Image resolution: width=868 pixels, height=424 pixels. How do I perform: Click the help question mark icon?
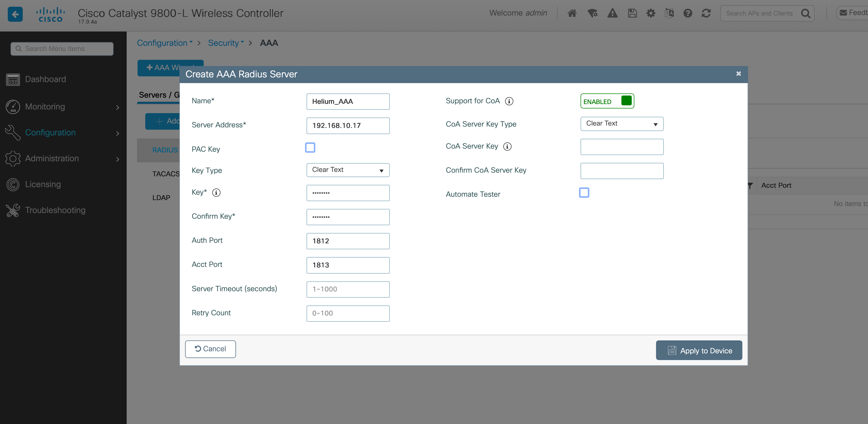coord(687,13)
